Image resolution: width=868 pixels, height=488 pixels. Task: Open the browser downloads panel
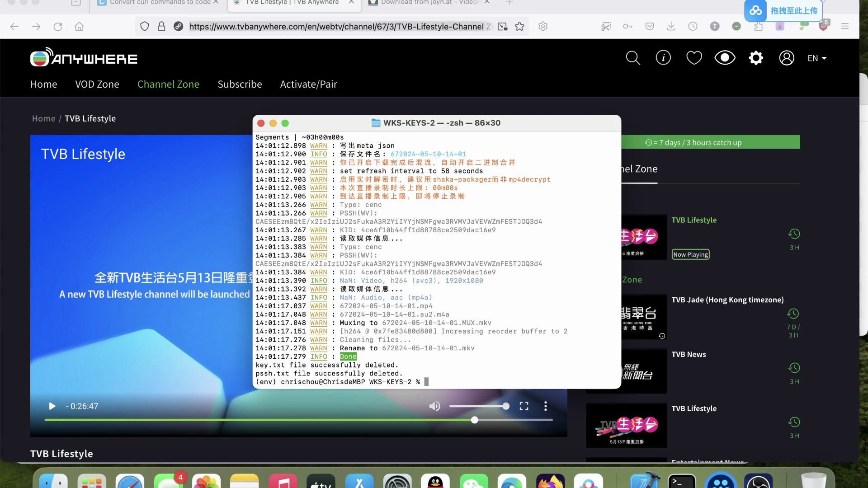[x=671, y=27]
